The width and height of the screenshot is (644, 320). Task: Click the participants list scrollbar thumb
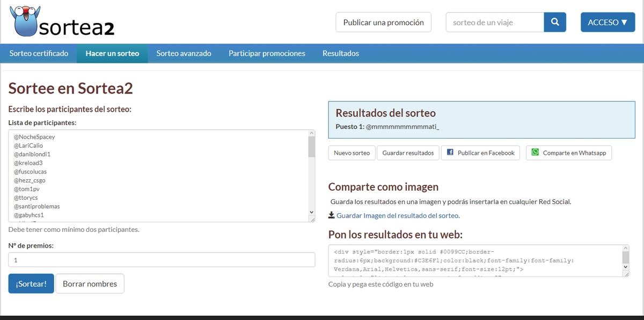click(311, 147)
